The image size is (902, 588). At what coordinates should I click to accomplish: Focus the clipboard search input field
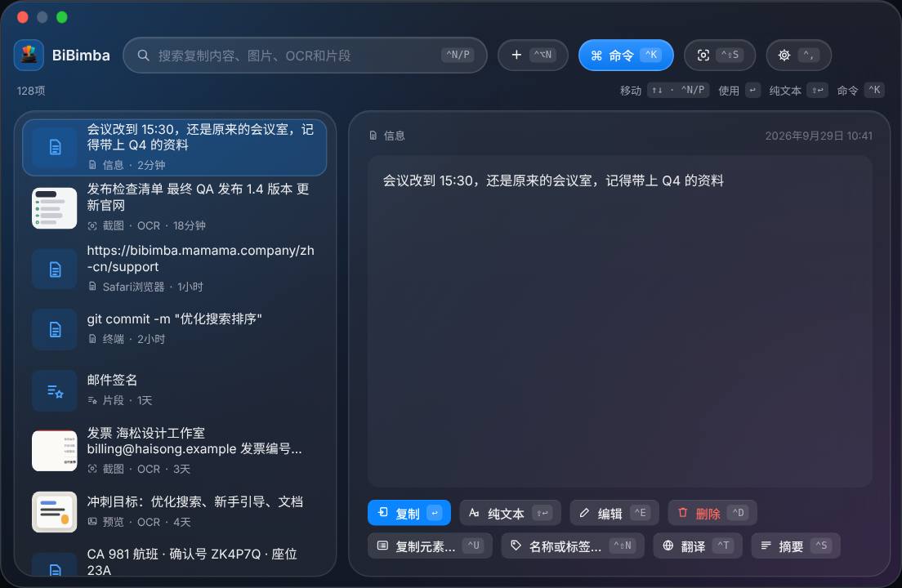305,56
